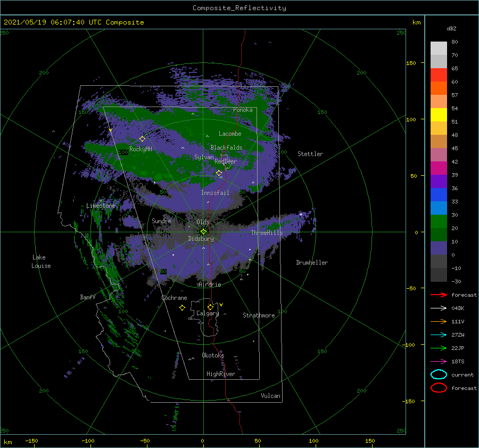
Task: Click the Vulcan town label
Action: point(271,396)
